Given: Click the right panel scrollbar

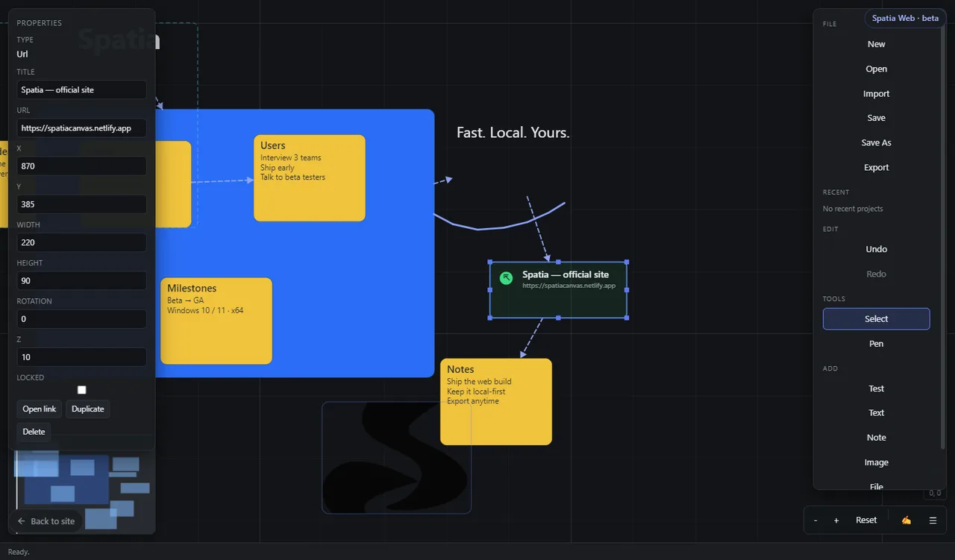Looking at the screenshot, I should coord(943,239).
